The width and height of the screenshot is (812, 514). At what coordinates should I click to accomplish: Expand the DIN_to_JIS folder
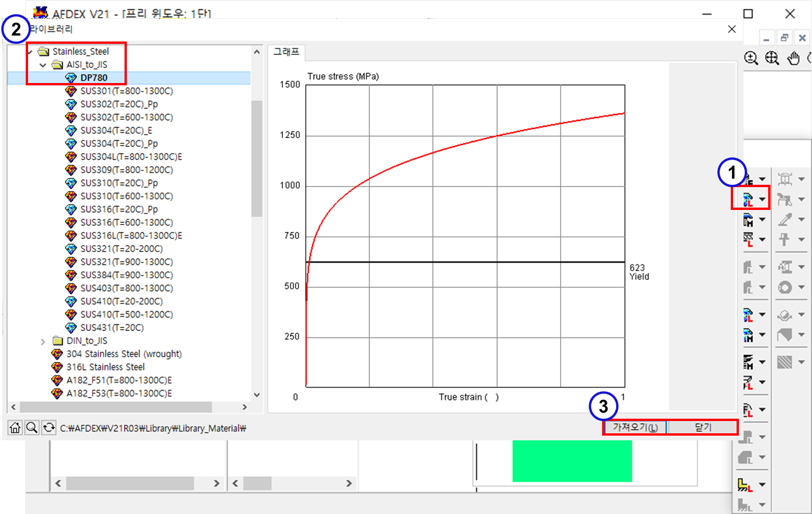[43, 341]
